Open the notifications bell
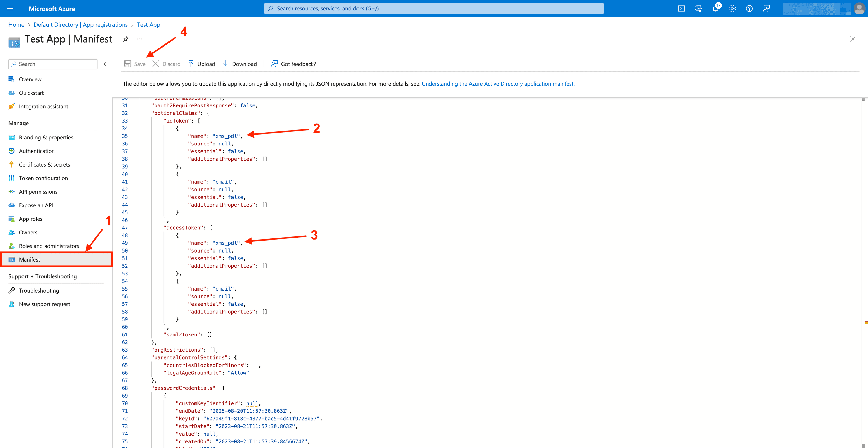 [x=715, y=8]
